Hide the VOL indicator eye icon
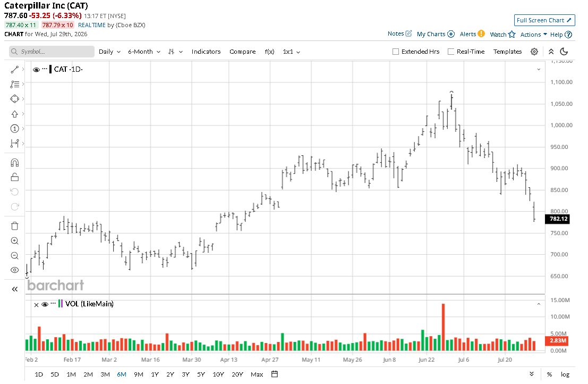 click(x=45, y=304)
